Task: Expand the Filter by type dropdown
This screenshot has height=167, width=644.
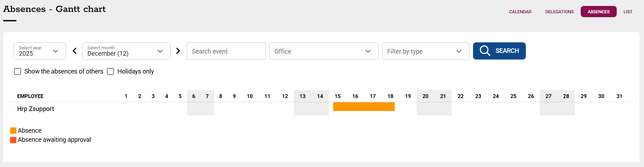Action: (x=425, y=51)
